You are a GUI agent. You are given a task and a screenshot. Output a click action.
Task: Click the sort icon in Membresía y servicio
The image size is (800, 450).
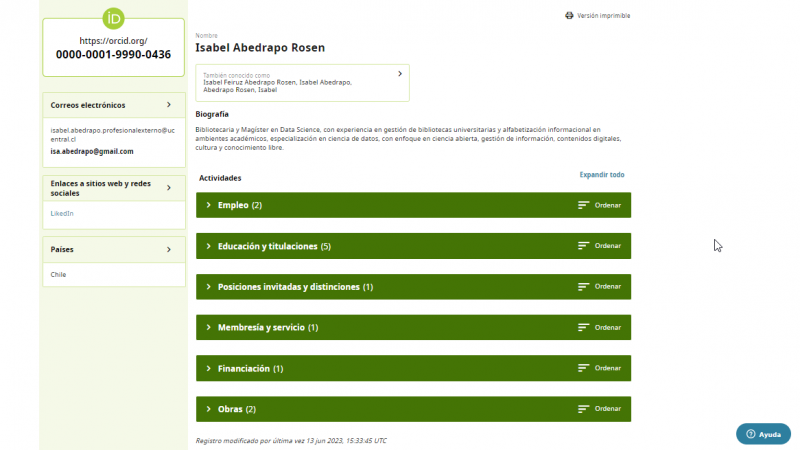[x=584, y=328]
